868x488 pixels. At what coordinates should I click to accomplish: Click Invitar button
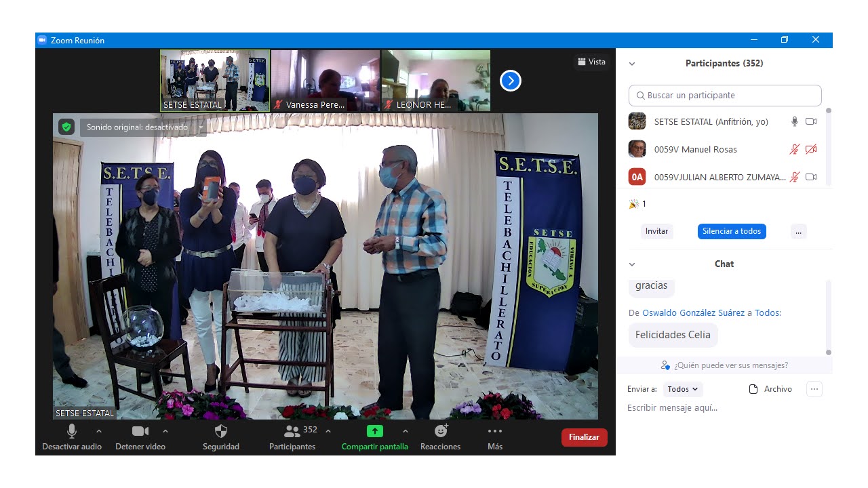656,231
